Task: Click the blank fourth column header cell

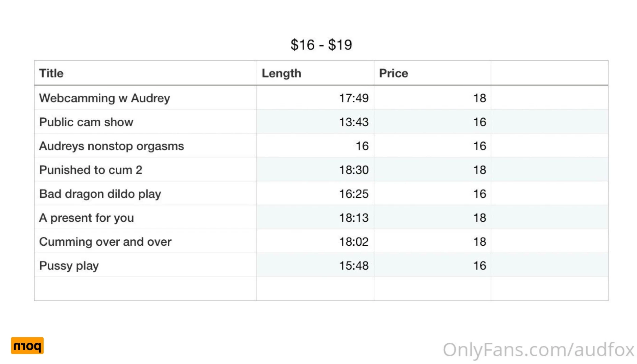Action: pos(549,73)
